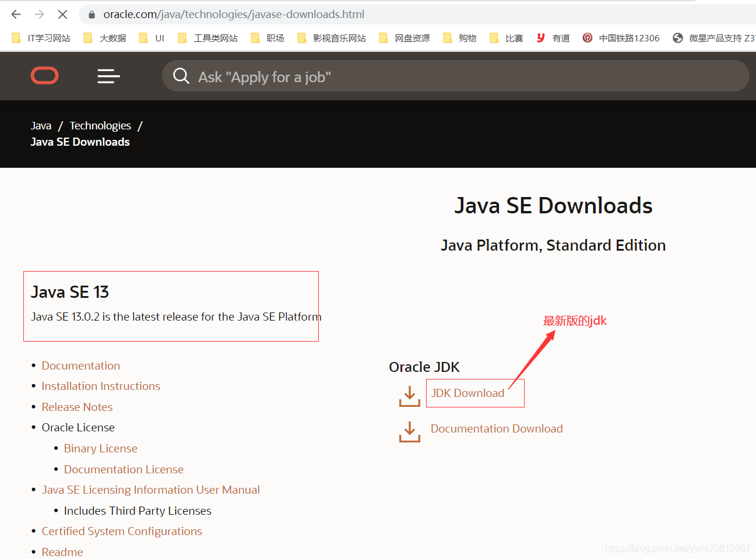Open the 网盘资源 bookmark folder

tap(405, 38)
